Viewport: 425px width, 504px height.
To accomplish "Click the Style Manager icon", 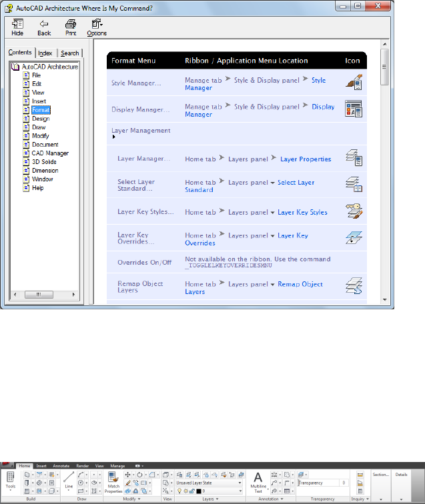I will point(354,82).
